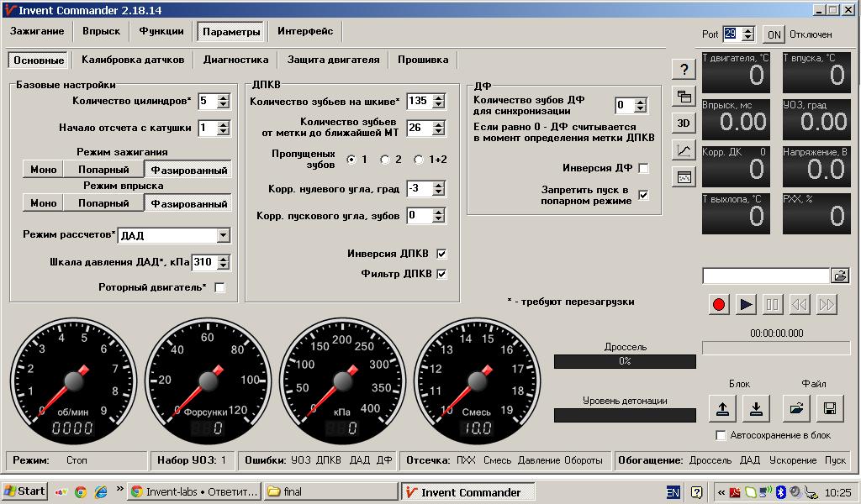
Task: Toggle the Инверсия ДПКВ checkbox
Action: pyautogui.click(x=441, y=254)
